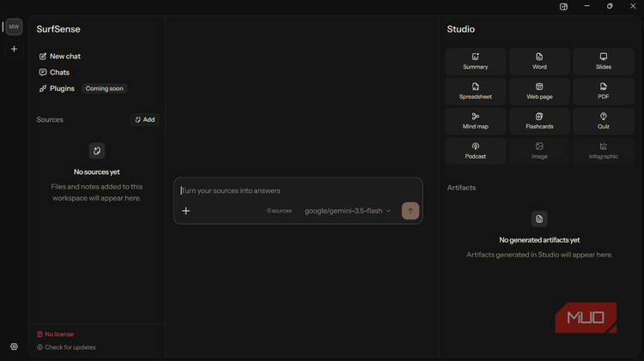Click the 0 sources indicator
This screenshot has width=644, height=361.
tap(279, 210)
